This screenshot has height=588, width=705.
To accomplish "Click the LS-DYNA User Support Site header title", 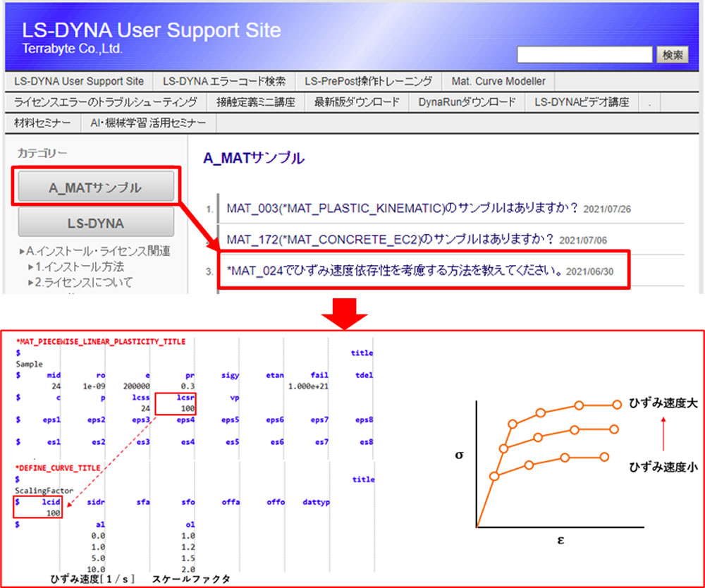I will point(152,30).
